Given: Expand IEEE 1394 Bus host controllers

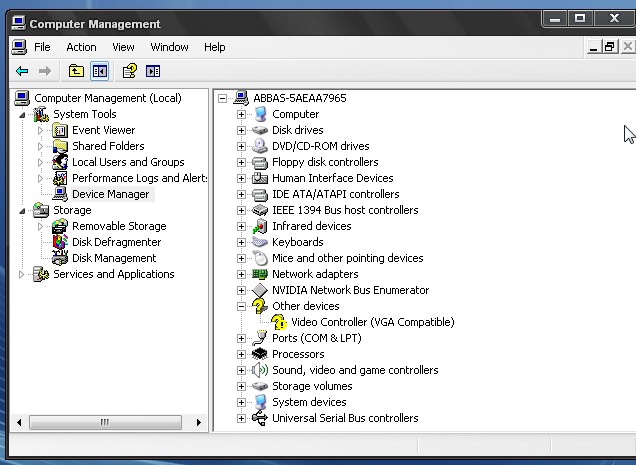Looking at the screenshot, I should [241, 210].
